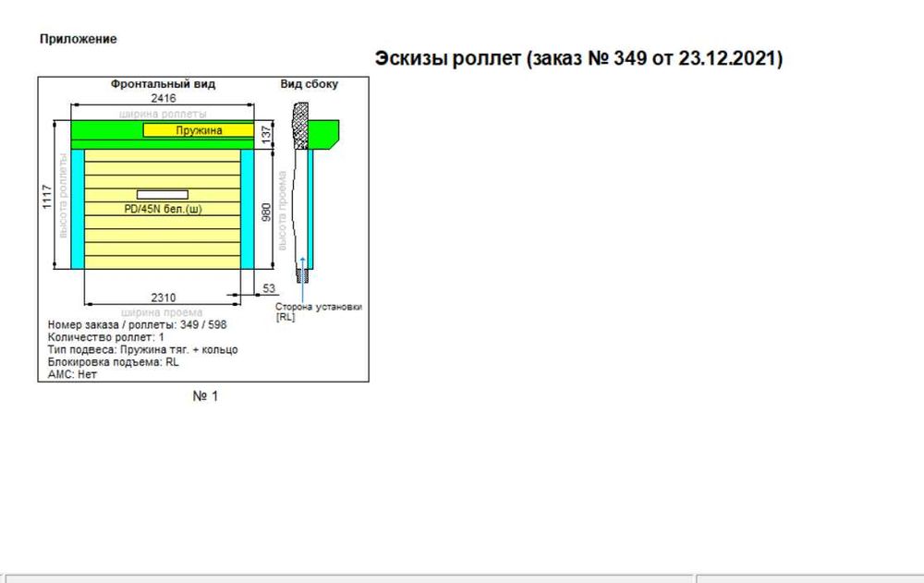Click the line "Блокировка подъема: RL"

pyautogui.click(x=113, y=362)
